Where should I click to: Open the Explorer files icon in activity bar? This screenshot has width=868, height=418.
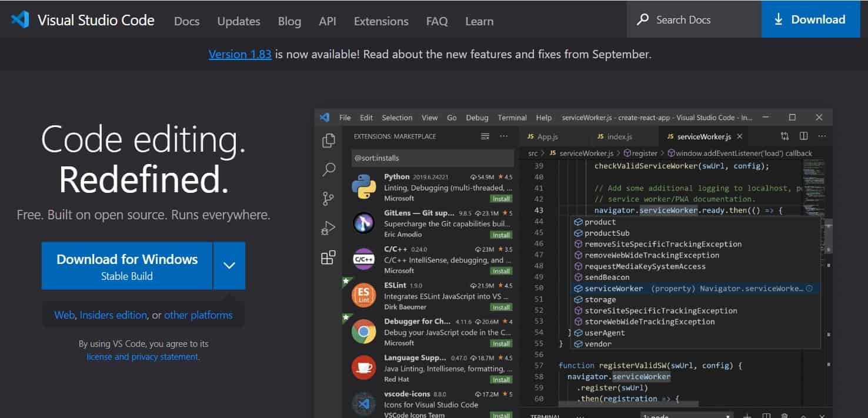(329, 141)
